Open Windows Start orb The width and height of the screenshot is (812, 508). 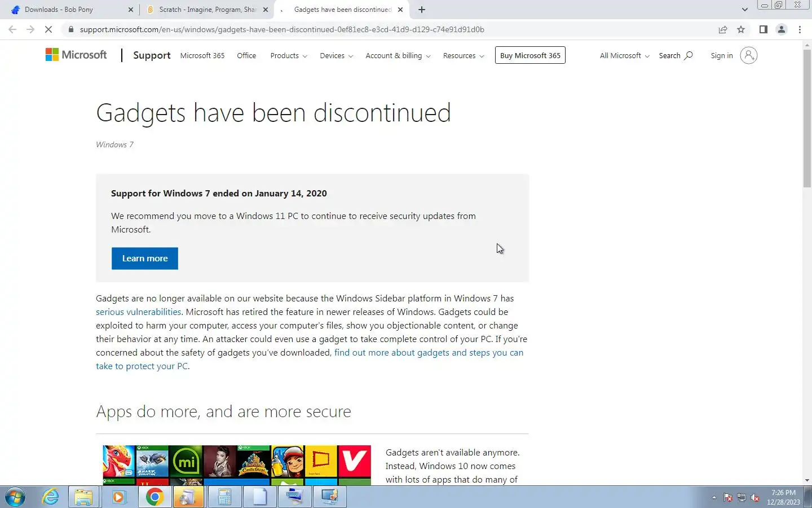pyautogui.click(x=15, y=497)
